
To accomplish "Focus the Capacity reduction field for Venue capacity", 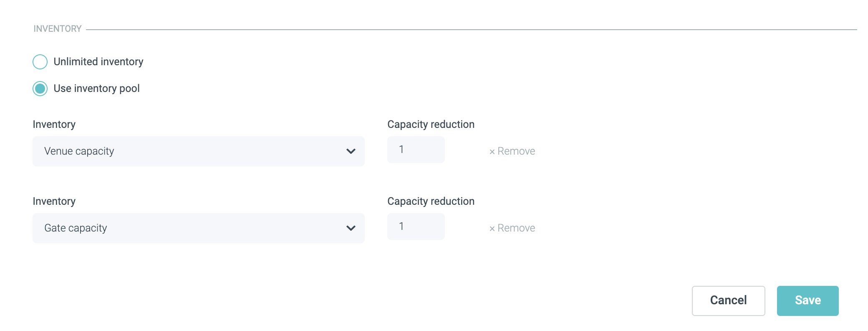I will tap(416, 150).
